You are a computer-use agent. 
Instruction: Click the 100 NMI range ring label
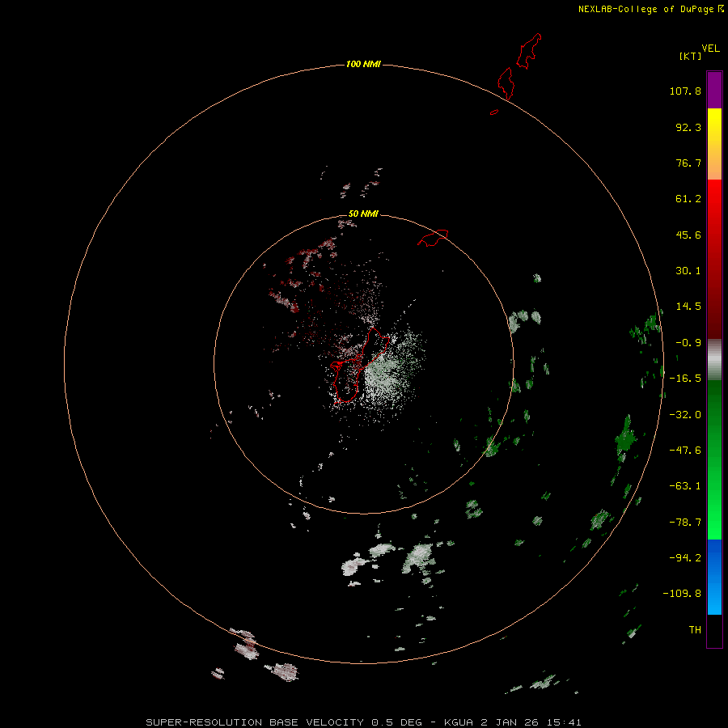363,64
